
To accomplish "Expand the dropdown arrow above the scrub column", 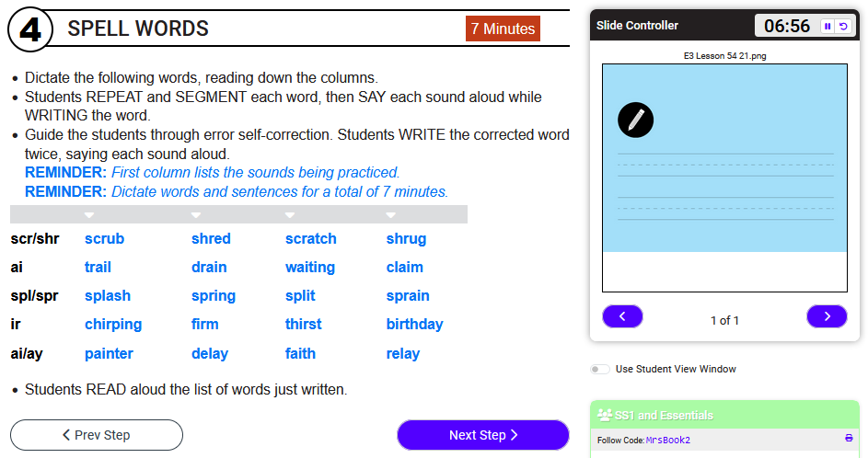I will pos(89,215).
